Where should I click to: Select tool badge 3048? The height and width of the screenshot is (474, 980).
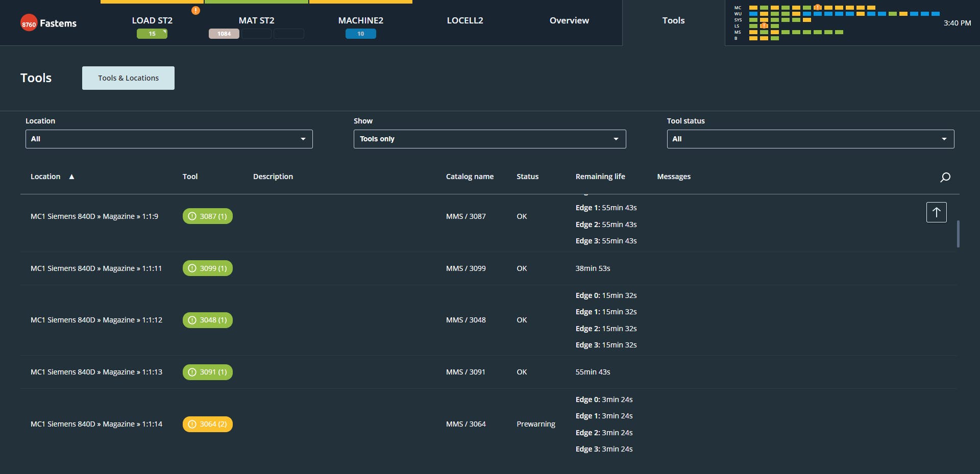(x=208, y=320)
